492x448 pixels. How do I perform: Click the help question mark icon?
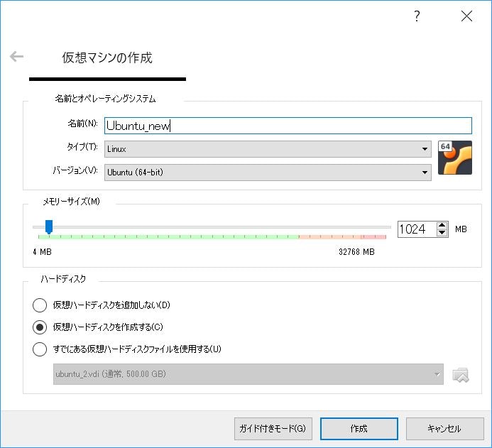(417, 16)
